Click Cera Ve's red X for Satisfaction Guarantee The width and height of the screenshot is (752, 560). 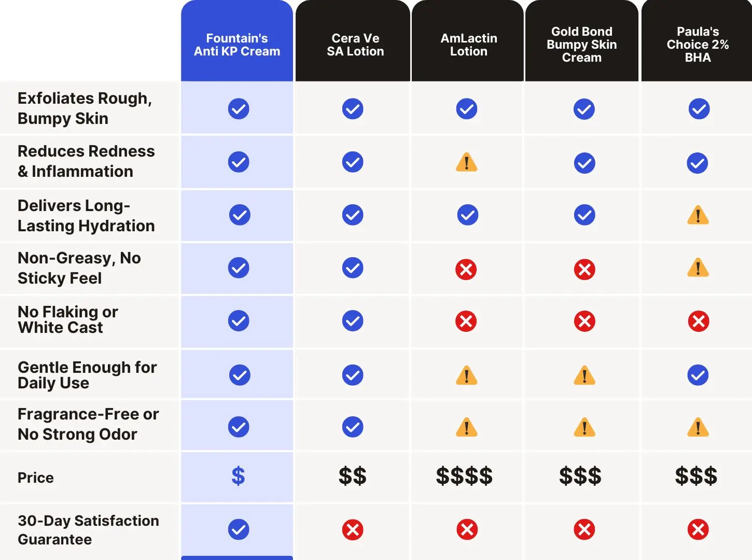pos(353,529)
